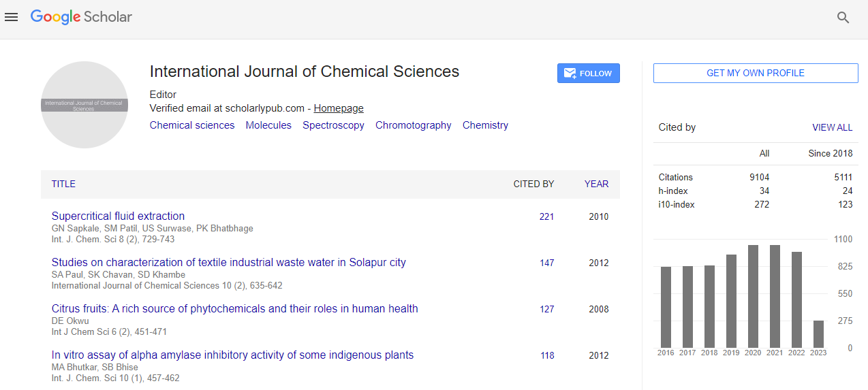Open the Homepage link
The image size is (868, 390).
point(339,108)
